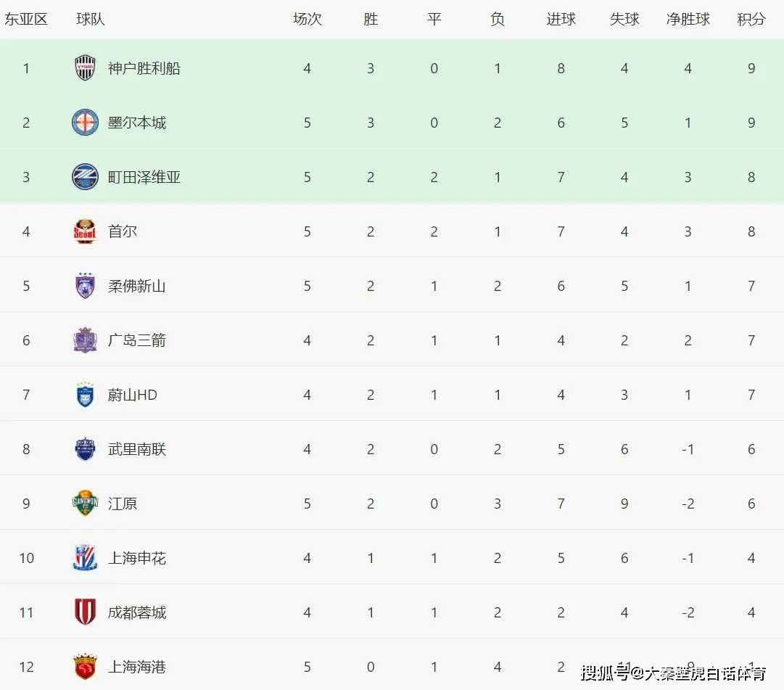Click the 场次 matches played header
Screen dimensions: 784x690
(x=308, y=20)
